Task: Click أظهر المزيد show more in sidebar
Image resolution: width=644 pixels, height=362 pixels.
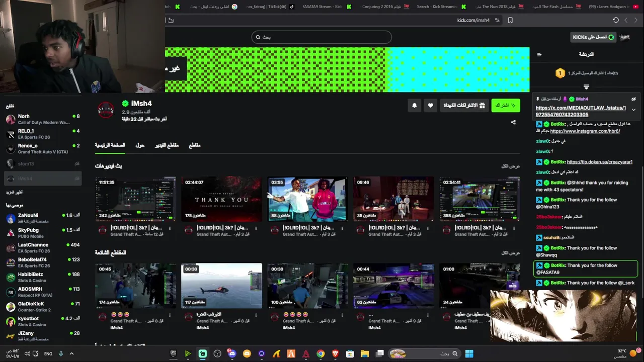Action: (x=14, y=193)
